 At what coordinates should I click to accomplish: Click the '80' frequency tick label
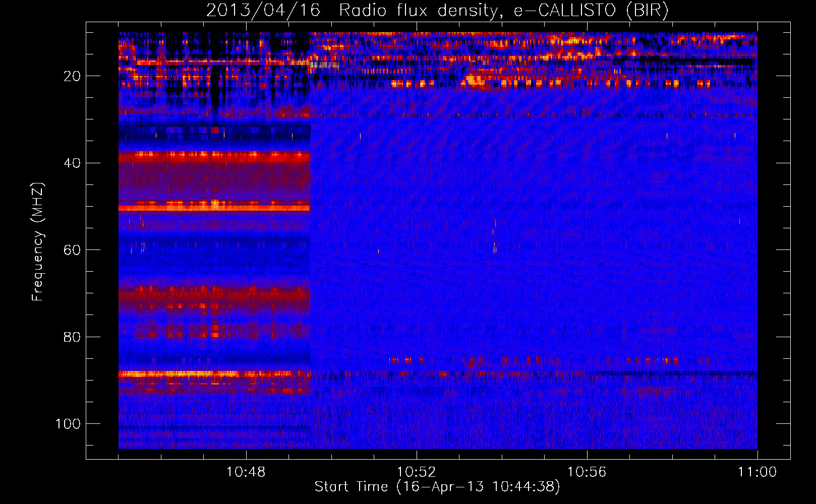(x=72, y=337)
